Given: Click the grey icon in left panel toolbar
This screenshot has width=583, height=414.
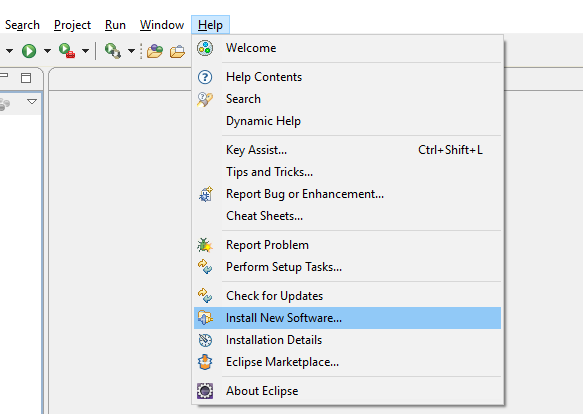Looking at the screenshot, I should point(5,104).
